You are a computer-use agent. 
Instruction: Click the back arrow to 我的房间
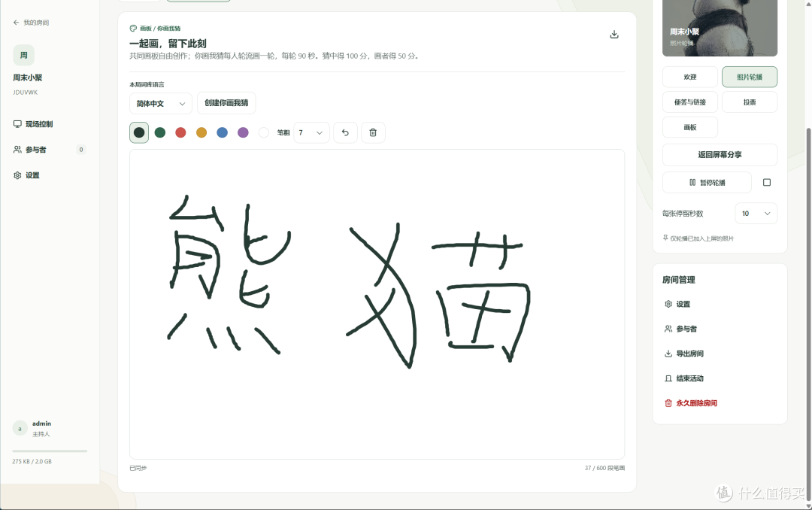pyautogui.click(x=16, y=23)
